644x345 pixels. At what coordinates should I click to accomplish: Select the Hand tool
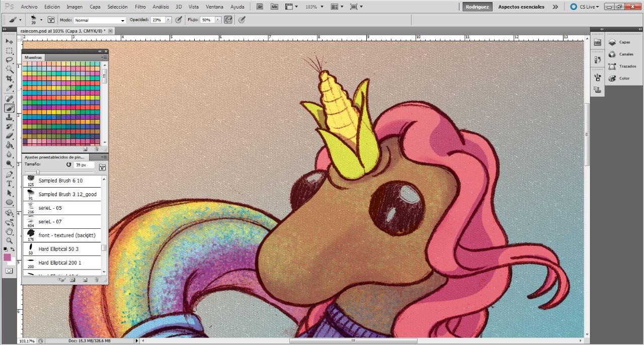tap(9, 231)
